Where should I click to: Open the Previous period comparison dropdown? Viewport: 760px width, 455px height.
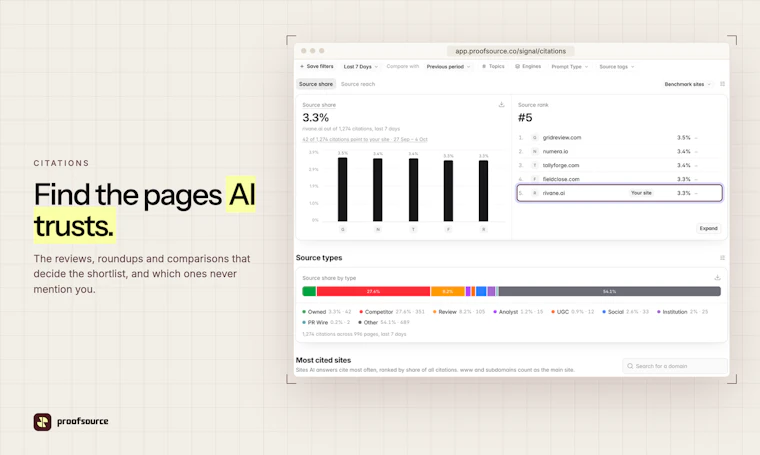tap(448, 66)
